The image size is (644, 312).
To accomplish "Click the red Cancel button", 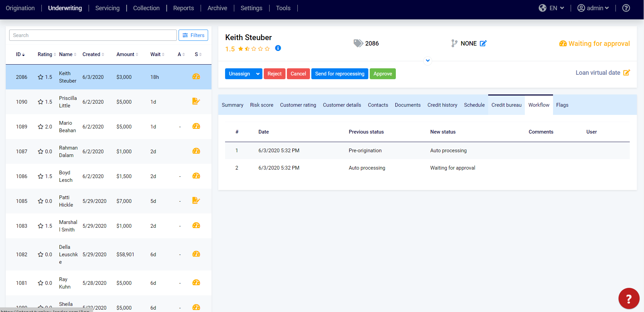I will pos(298,74).
